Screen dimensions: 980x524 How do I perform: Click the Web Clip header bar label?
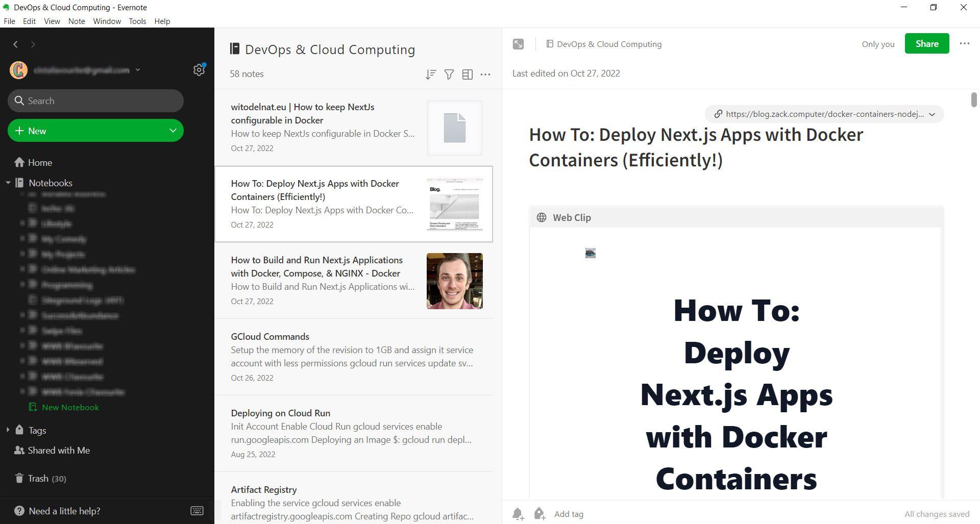tap(572, 217)
